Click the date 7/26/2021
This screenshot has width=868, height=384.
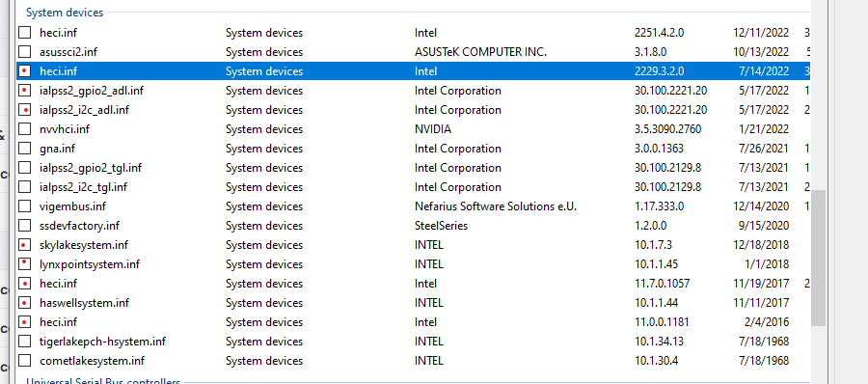[764, 149]
